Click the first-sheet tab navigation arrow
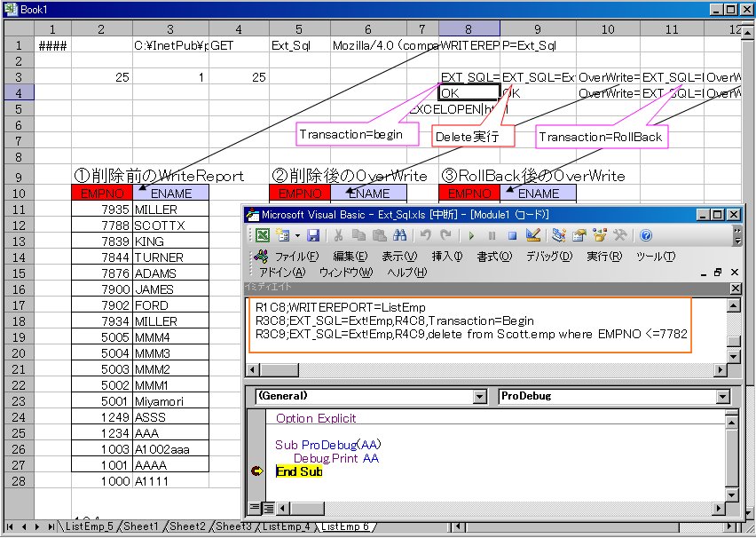 [10, 526]
